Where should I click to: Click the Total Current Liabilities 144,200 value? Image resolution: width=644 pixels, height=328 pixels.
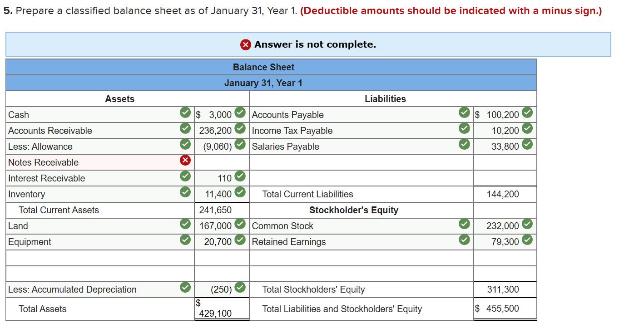pos(505,194)
